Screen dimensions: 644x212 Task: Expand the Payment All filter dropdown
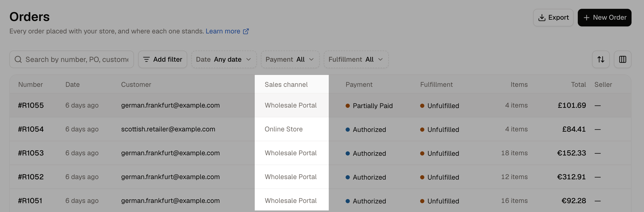click(290, 59)
